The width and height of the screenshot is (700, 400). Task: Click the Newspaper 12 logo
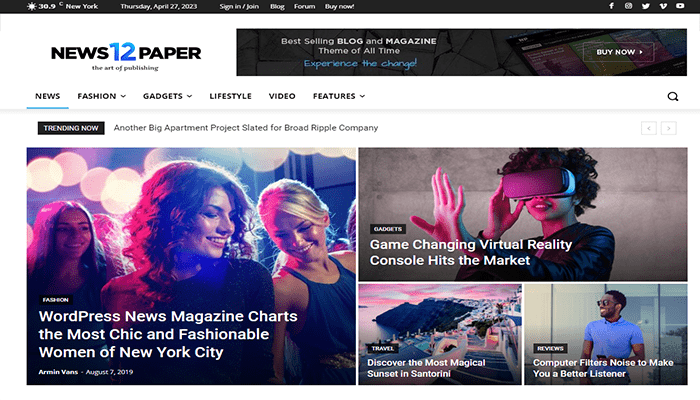click(x=126, y=56)
